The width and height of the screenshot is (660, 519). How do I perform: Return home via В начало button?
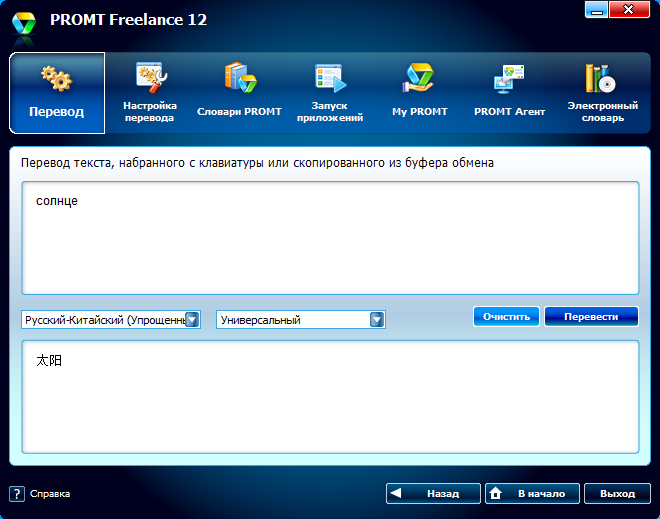tap(531, 493)
